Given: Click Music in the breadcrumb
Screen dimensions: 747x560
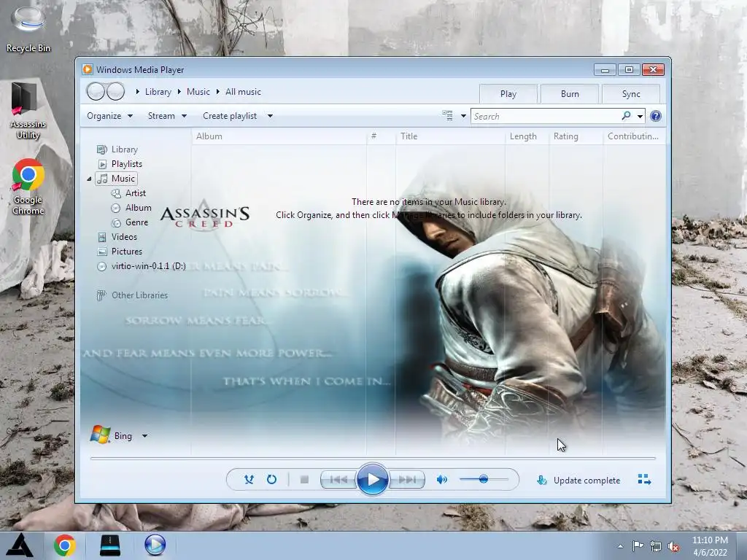Looking at the screenshot, I should tap(198, 91).
